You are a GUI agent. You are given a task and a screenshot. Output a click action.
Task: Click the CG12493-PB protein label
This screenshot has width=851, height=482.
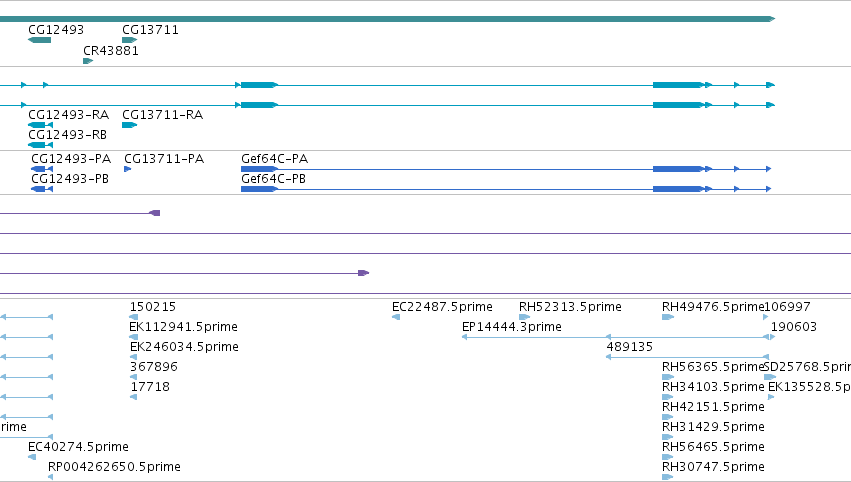70,179
